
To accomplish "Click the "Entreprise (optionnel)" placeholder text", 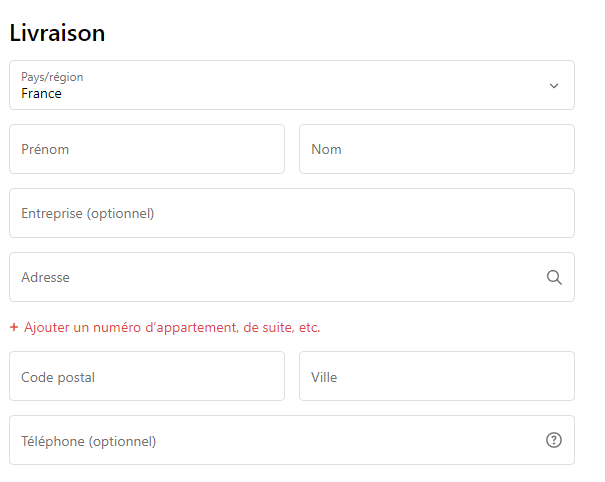I will coord(87,213).
